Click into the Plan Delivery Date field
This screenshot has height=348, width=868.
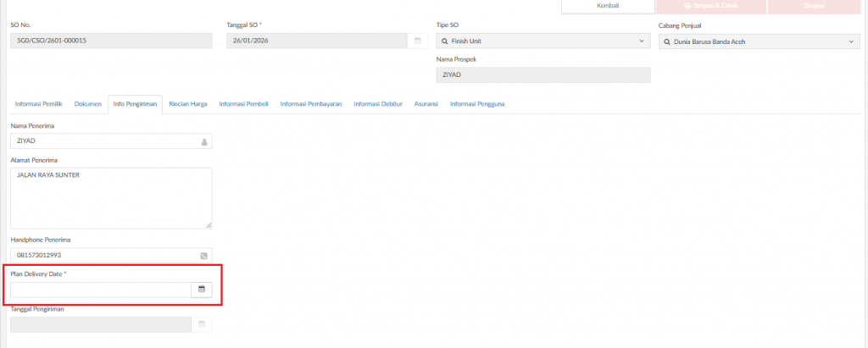tap(100, 290)
